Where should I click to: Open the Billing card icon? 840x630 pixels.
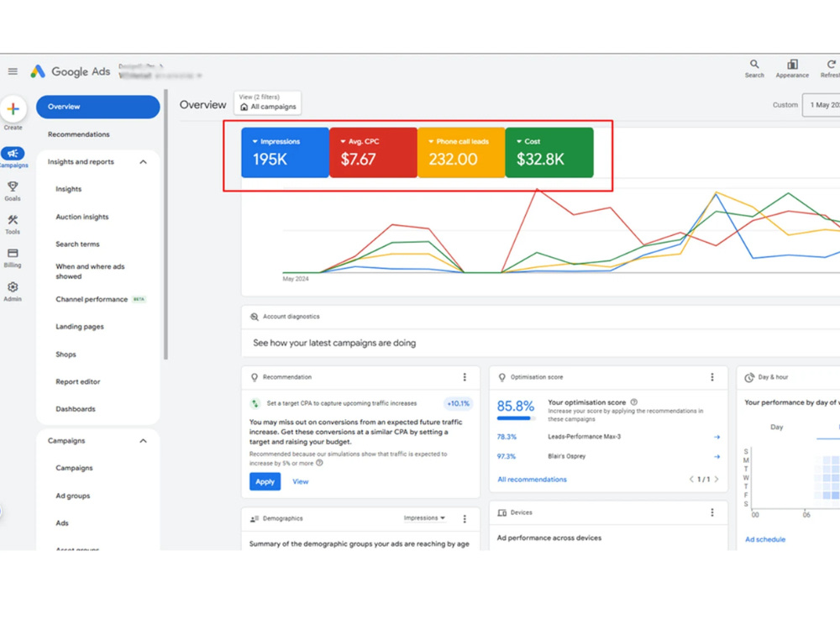[13, 254]
